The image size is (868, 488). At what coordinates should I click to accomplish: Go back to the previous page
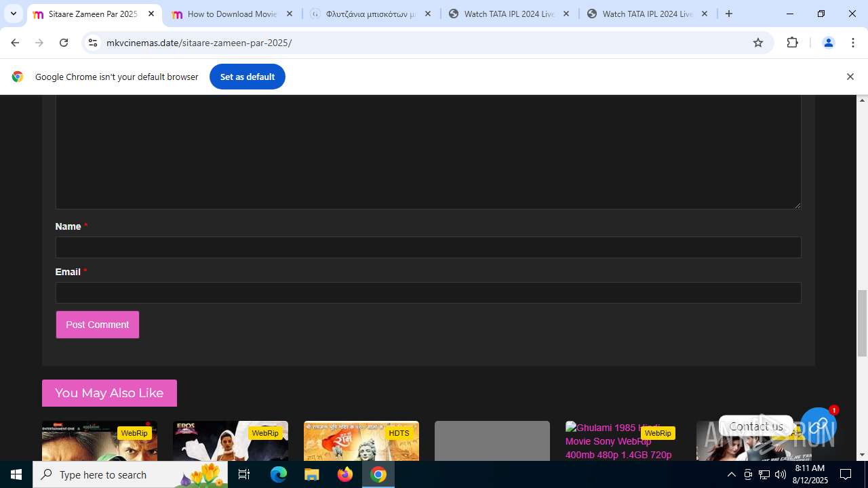15,43
